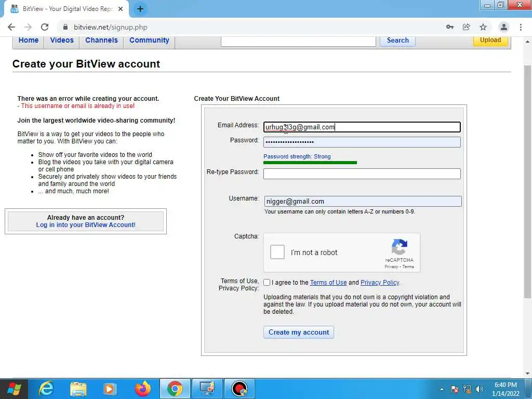Launch Firefox from the taskbar

pyautogui.click(x=142, y=389)
